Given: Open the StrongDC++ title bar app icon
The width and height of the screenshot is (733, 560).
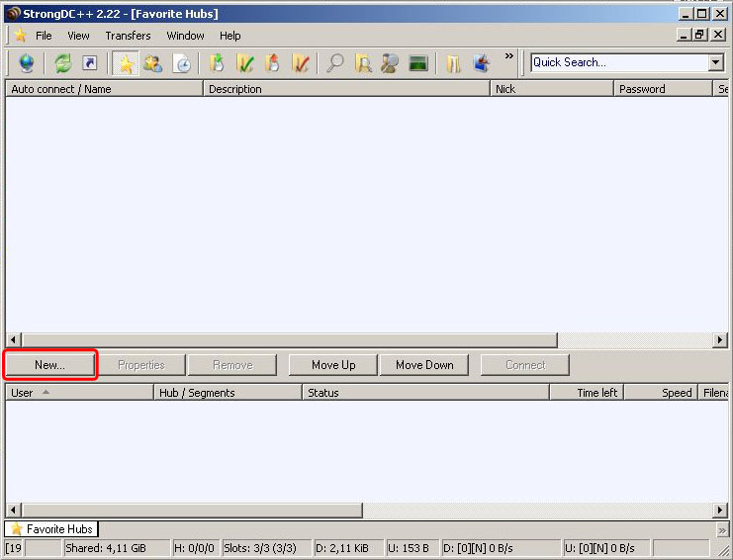Looking at the screenshot, I should [x=13, y=14].
